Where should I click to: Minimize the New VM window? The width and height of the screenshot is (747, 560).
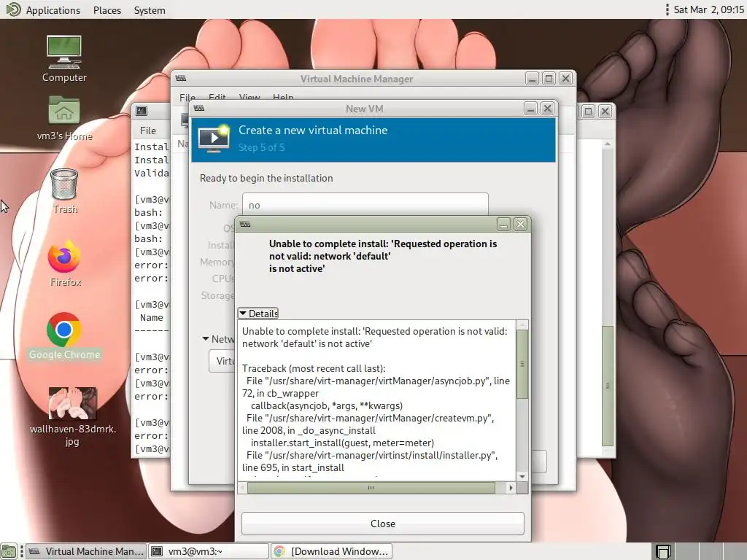click(531, 109)
